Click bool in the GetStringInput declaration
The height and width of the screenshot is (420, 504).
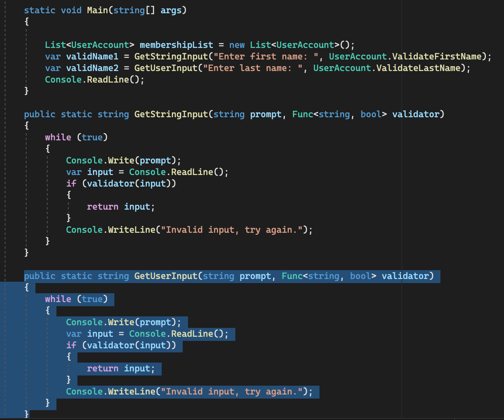(371, 114)
